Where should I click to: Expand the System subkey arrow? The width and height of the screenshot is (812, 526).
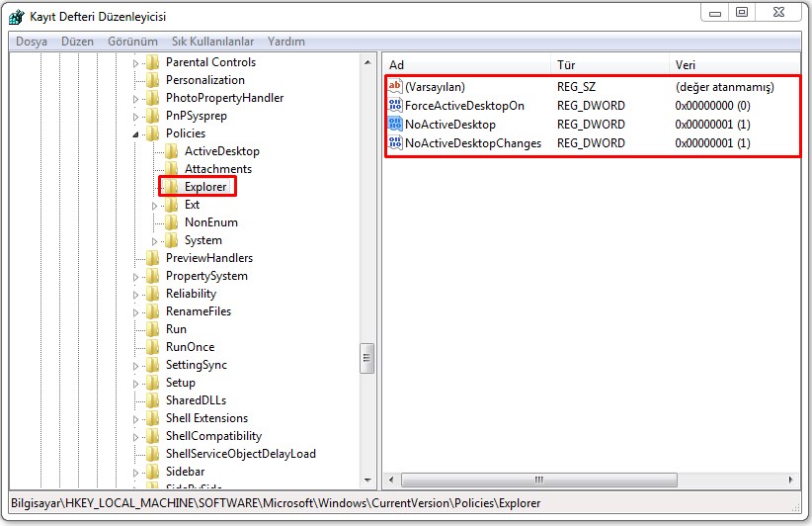(155, 240)
